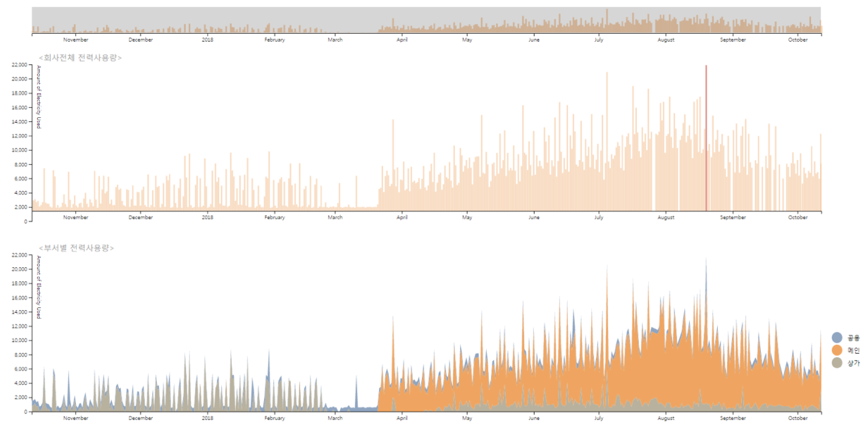Click the gray 상가 legend circle
The height and width of the screenshot is (424, 866).
[x=837, y=363]
